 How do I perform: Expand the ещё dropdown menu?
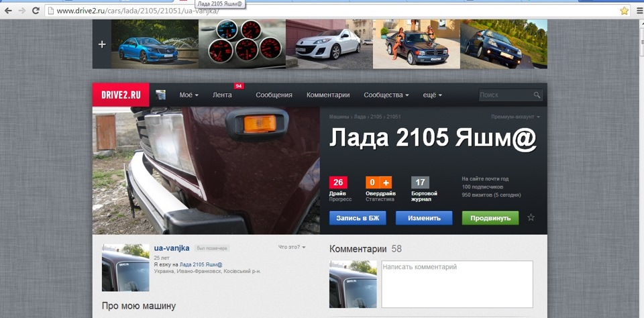[433, 95]
